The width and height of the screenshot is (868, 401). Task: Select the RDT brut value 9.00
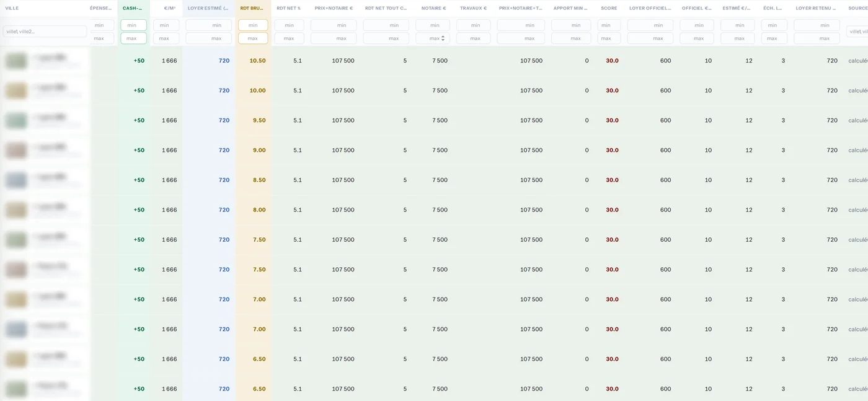pyautogui.click(x=259, y=150)
